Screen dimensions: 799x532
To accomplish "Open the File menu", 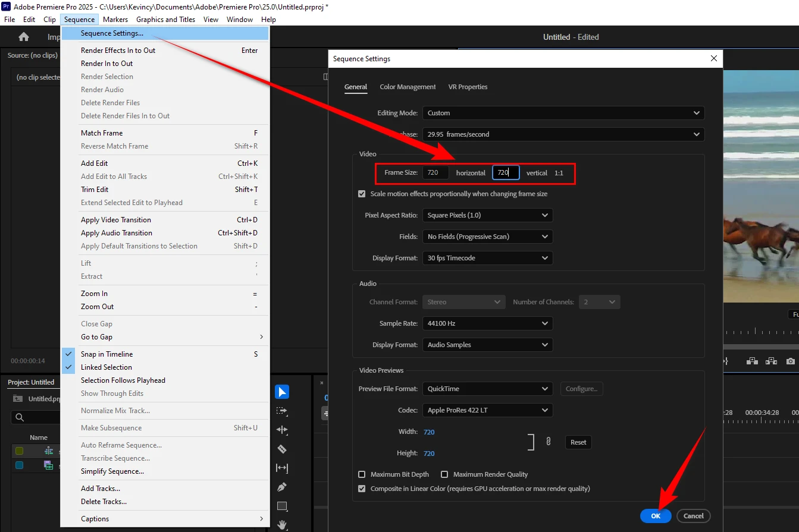I will pos(10,20).
